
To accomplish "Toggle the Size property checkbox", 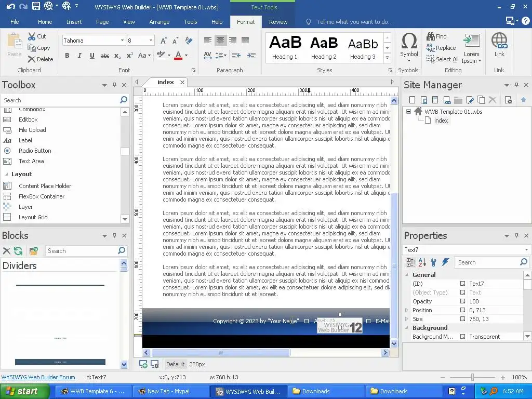I will (x=462, y=318).
